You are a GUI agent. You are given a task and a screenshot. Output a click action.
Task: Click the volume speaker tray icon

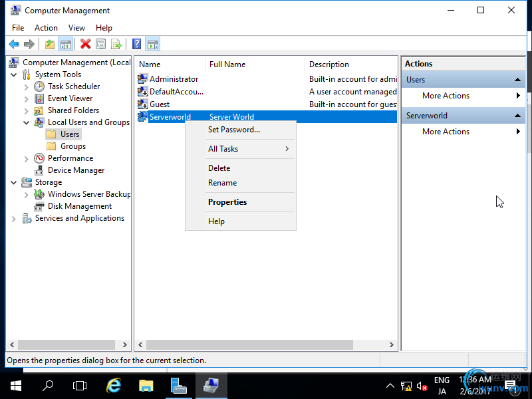pyautogui.click(x=422, y=386)
